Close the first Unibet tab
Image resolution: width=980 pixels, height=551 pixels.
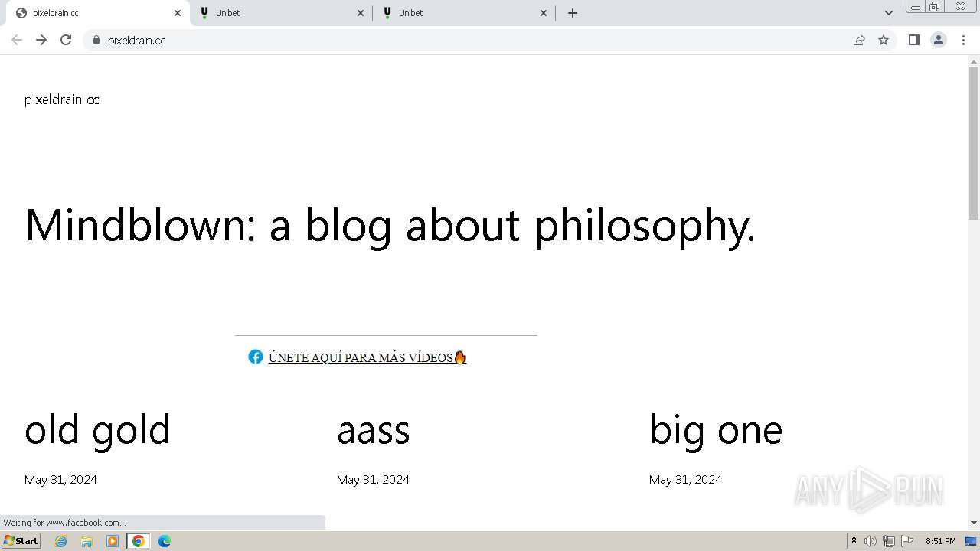361,13
